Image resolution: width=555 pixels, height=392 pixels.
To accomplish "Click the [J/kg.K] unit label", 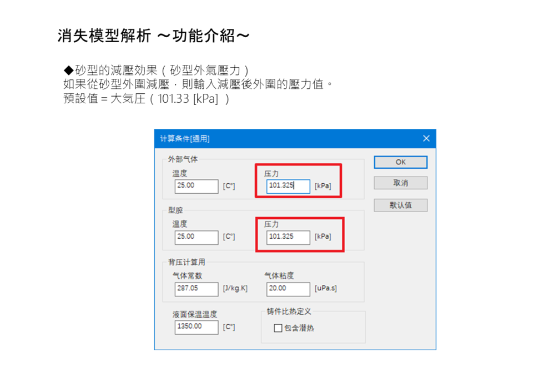I will coord(235,289).
